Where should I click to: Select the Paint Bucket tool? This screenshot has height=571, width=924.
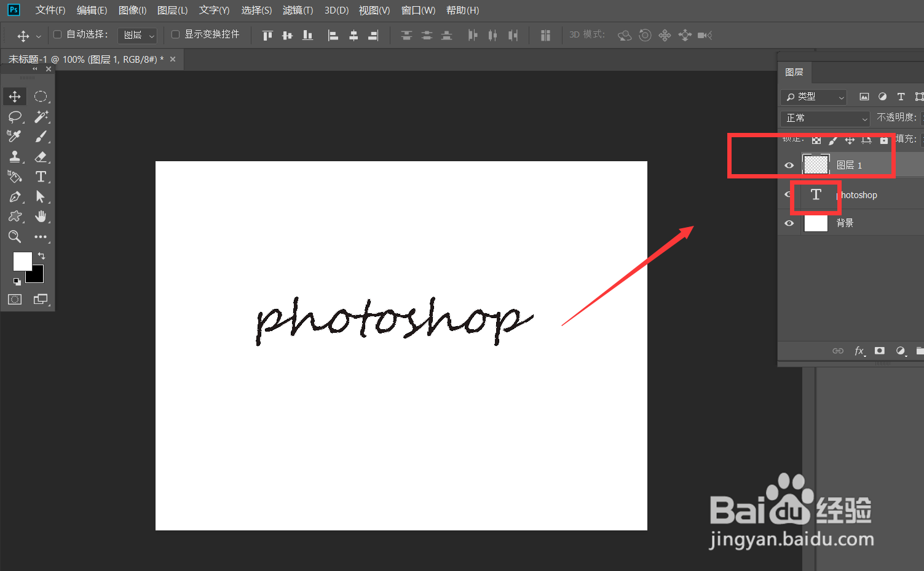pyautogui.click(x=15, y=177)
